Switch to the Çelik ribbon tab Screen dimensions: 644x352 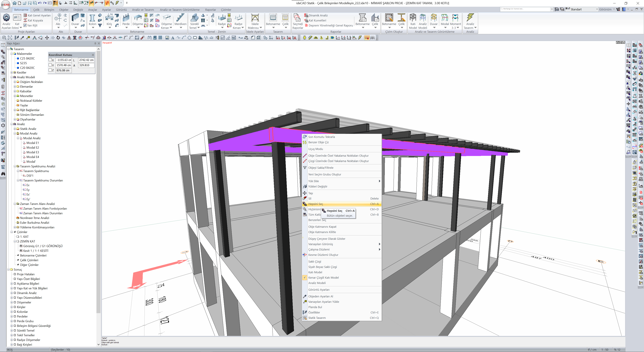(x=37, y=10)
